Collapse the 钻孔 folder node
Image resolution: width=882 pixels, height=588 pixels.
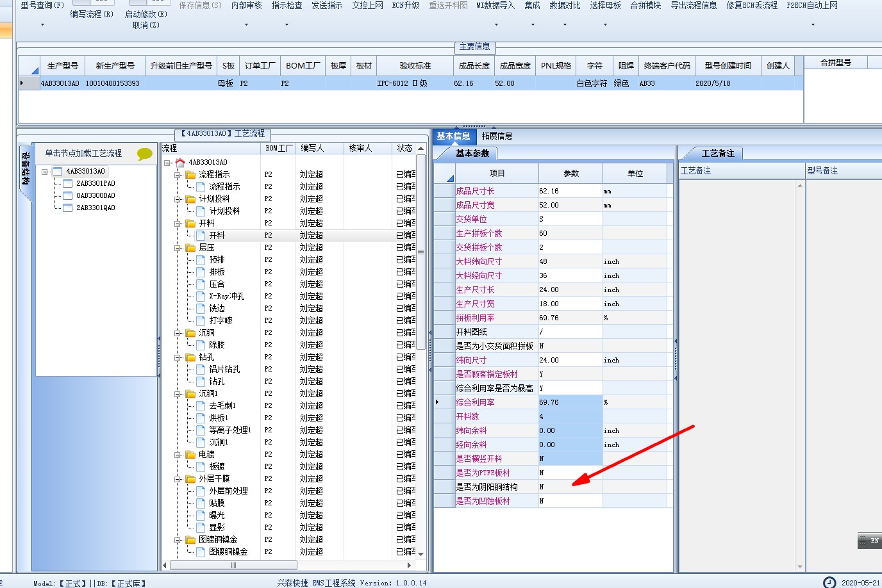178,357
